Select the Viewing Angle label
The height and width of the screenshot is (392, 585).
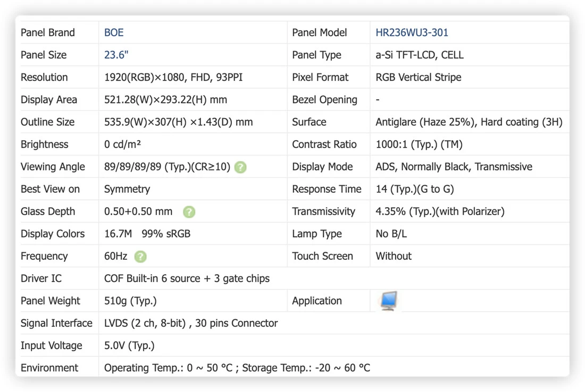[53, 167]
